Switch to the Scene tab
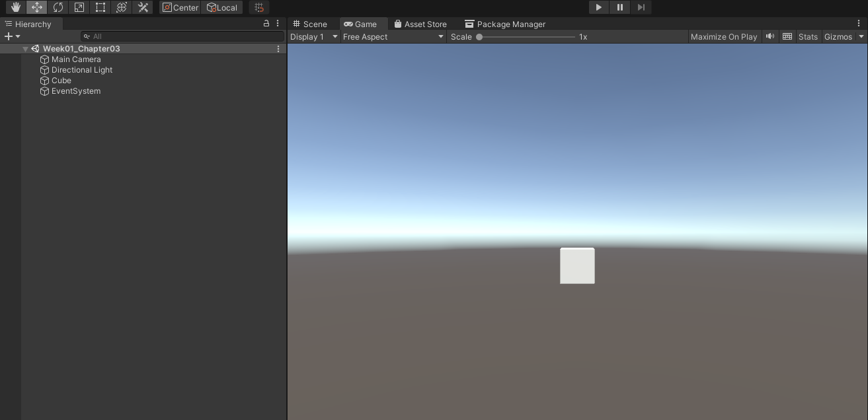 310,24
